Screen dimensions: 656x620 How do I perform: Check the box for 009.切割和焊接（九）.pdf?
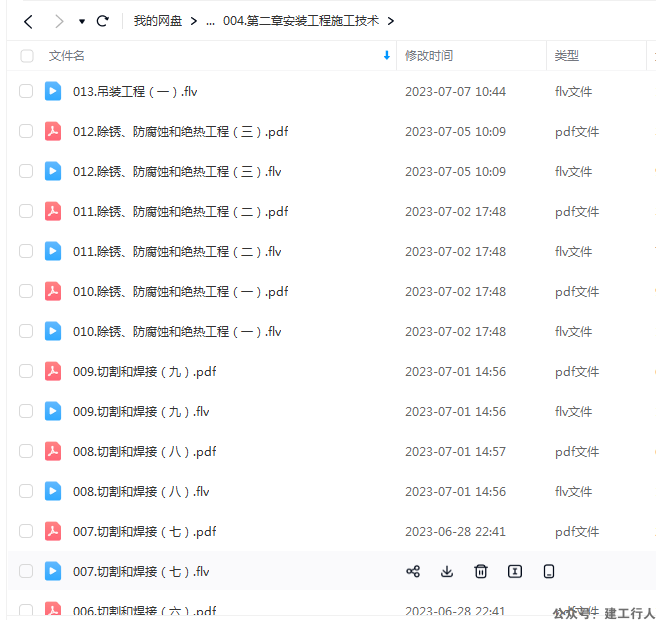click(26, 371)
